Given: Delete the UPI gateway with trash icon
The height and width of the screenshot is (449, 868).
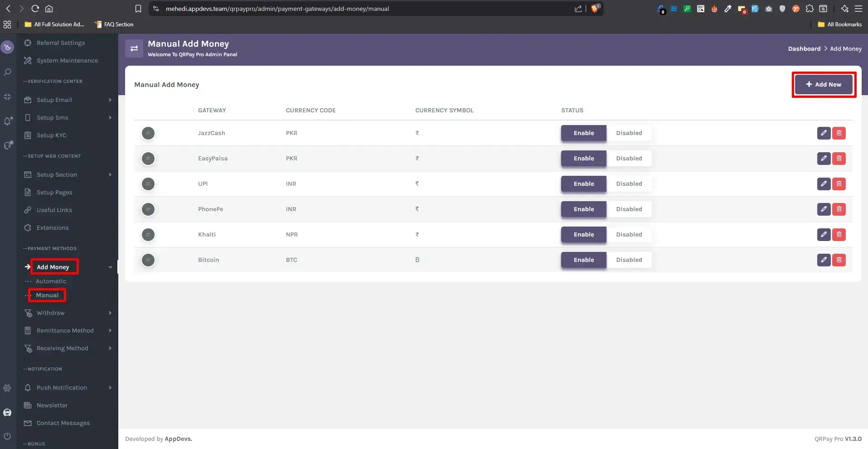Looking at the screenshot, I should [839, 184].
